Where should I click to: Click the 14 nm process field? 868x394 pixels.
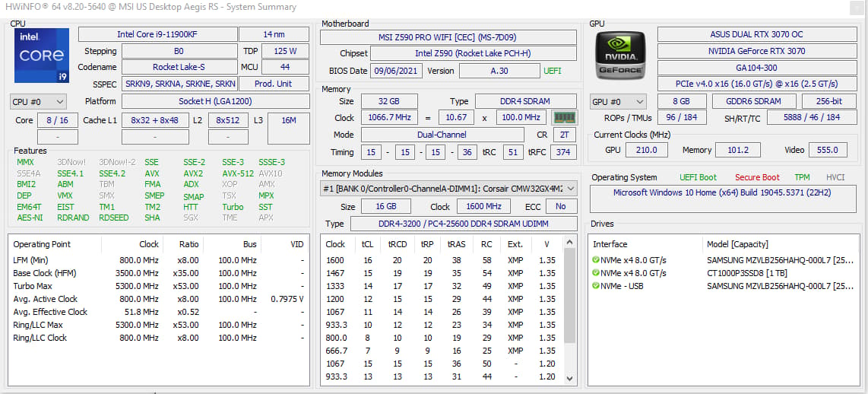pyautogui.click(x=274, y=34)
